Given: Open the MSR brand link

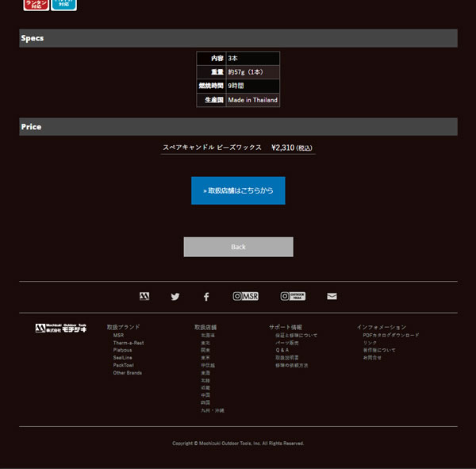Looking at the screenshot, I should coord(118,336).
